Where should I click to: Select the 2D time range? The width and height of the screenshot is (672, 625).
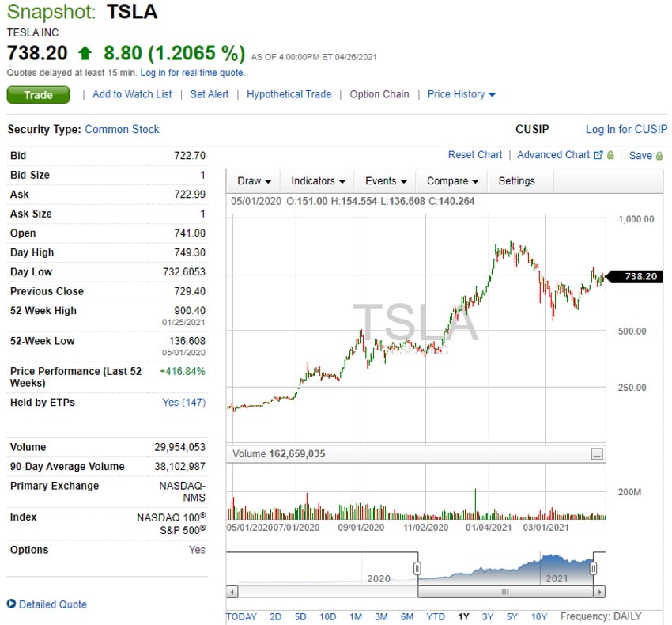pyautogui.click(x=276, y=617)
